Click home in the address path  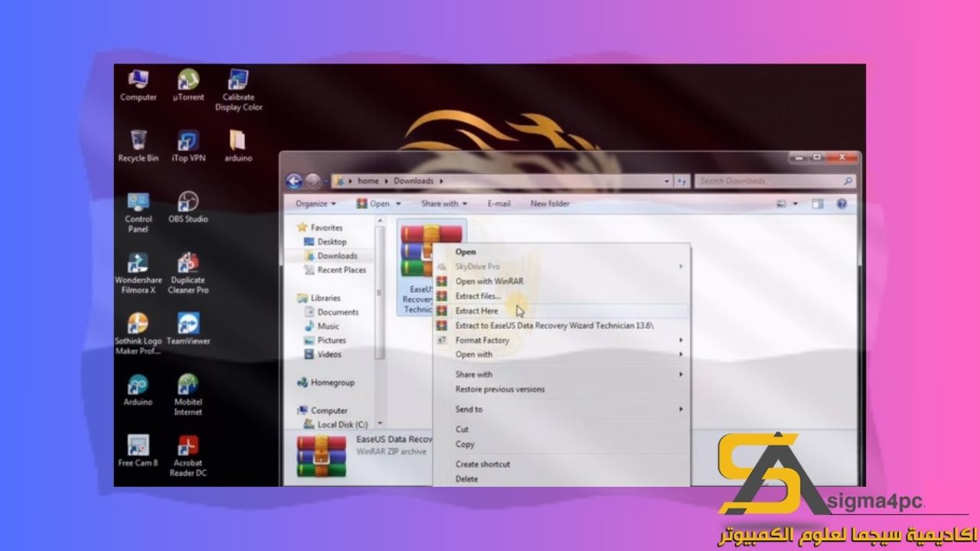tap(368, 181)
